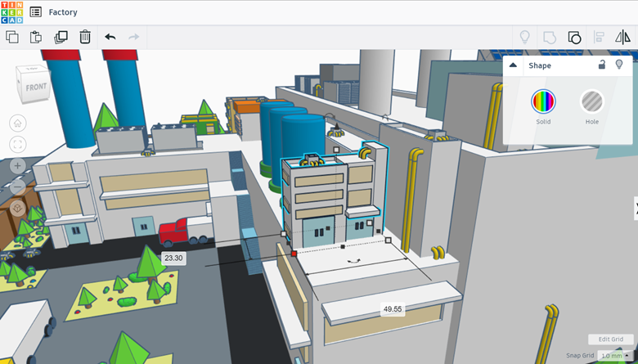Redo with the forward arrow
Viewport: 638px width, 364px height.
tap(134, 37)
